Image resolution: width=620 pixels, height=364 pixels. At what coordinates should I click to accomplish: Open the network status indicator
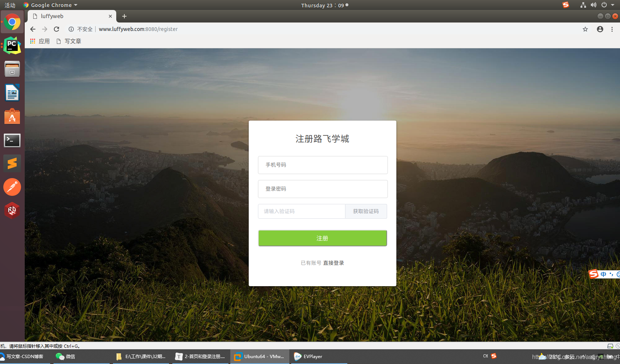pos(583,5)
